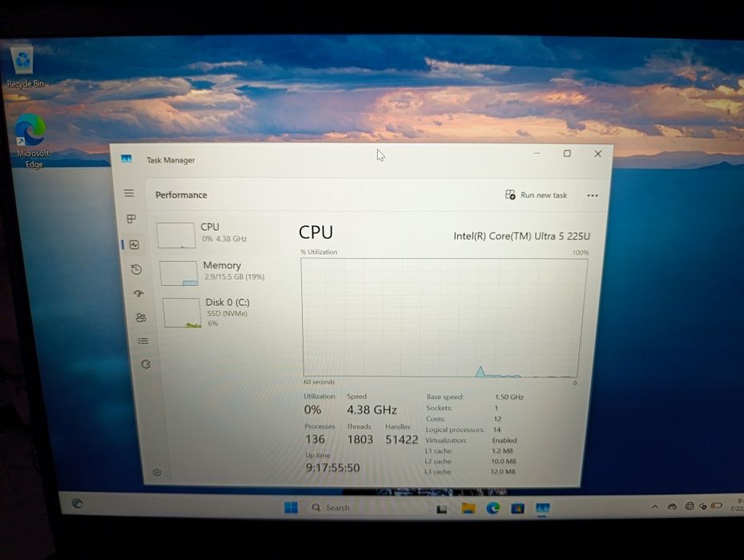This screenshot has width=744, height=560.
Task: Open the Details page list icon
Action: click(x=143, y=340)
